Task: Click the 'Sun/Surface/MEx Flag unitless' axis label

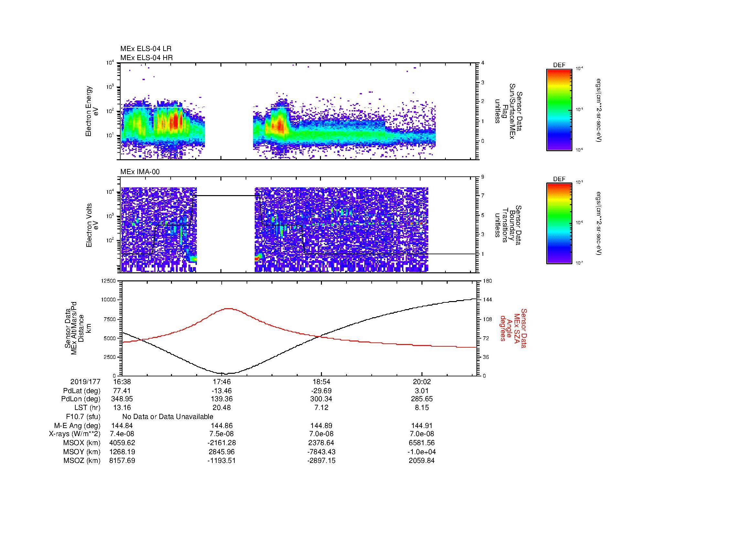Action: (508, 111)
